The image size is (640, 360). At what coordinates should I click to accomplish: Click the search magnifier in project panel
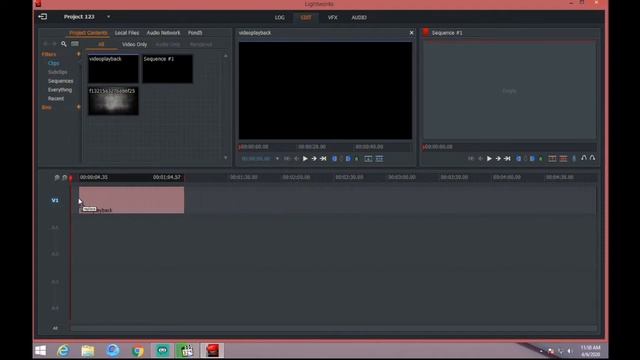tap(64, 44)
